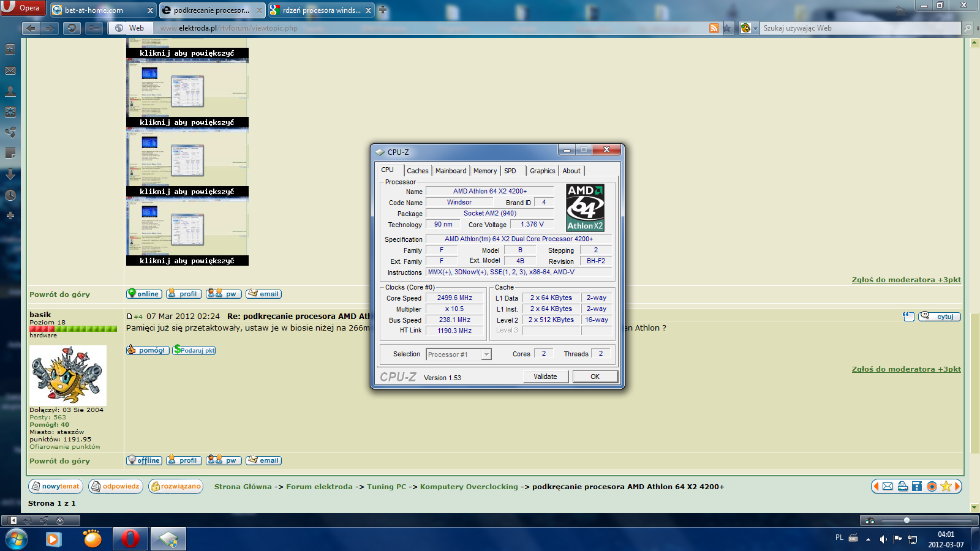Screen dimensions: 980x551
Task: Switch to the 'rdzeń procesora winds...' tab
Action: (322, 10)
